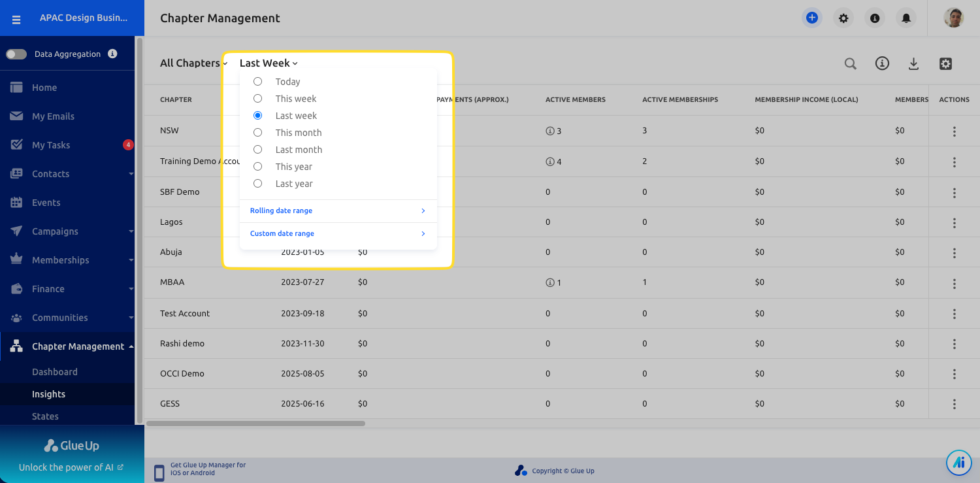980x483 pixels.
Task: Open table column settings gear icon
Action: tap(945, 63)
